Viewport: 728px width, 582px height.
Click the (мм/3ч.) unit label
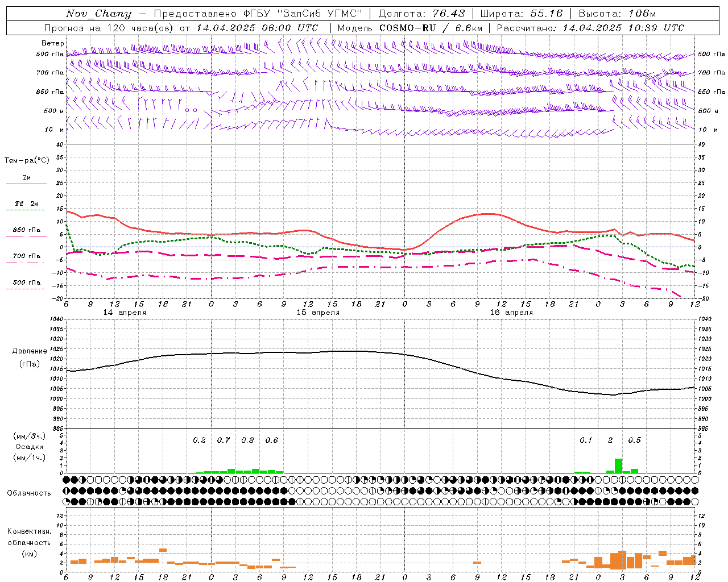pos(29,436)
